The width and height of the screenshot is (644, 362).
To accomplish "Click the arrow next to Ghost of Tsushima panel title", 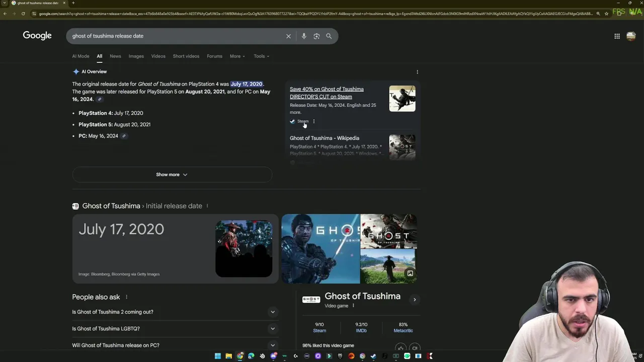I will click(415, 300).
